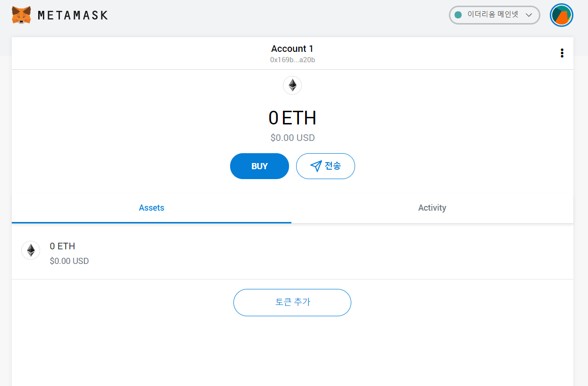The height and width of the screenshot is (386, 588).
Task: Click the Account 1 name
Action: coord(292,49)
